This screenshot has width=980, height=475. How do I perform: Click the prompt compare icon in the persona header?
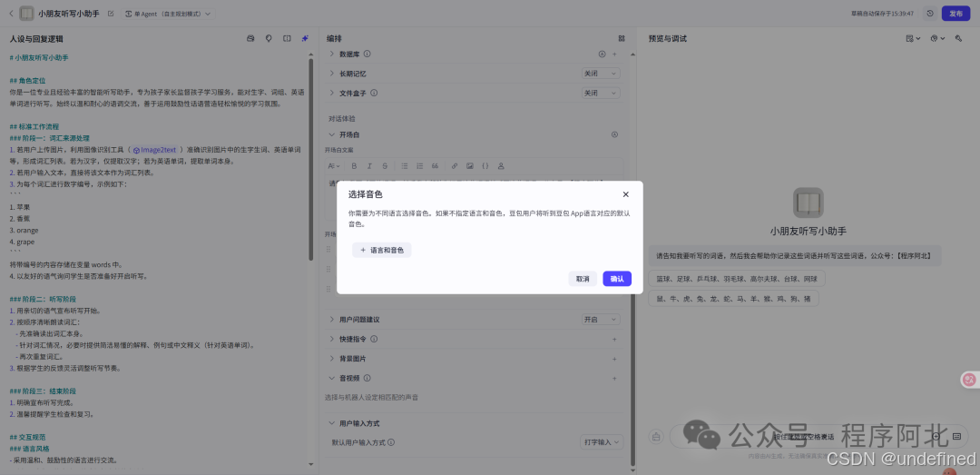pos(287,38)
